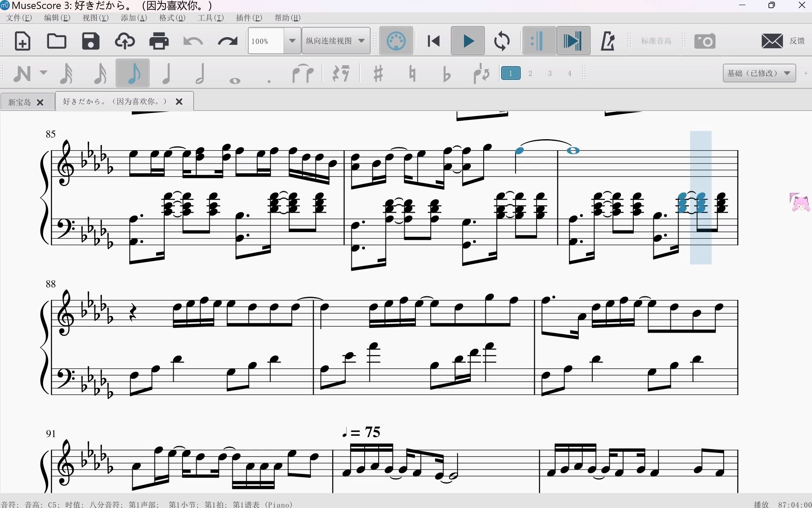Open the 插件(P) menu
The image size is (812, 508).
pos(249,18)
